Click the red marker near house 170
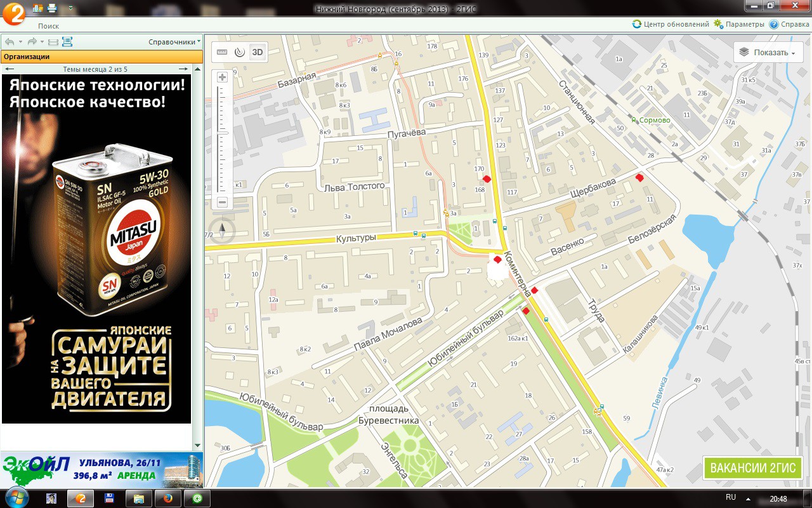 coord(487,179)
